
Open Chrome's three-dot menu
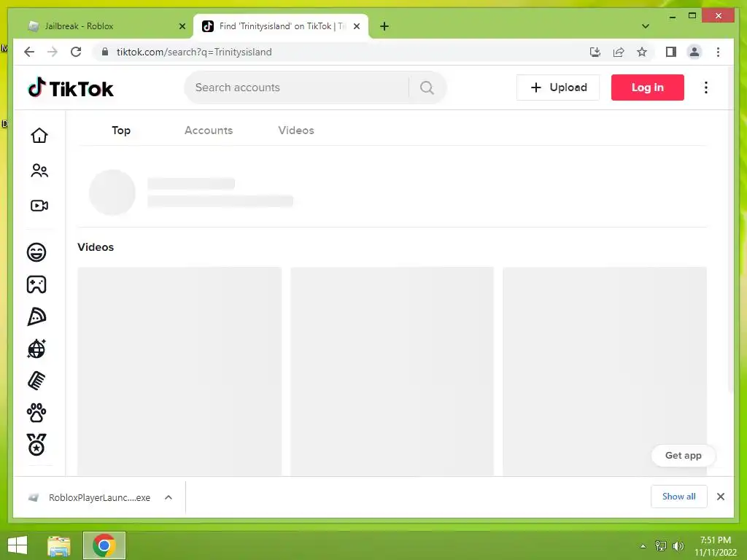tap(718, 52)
